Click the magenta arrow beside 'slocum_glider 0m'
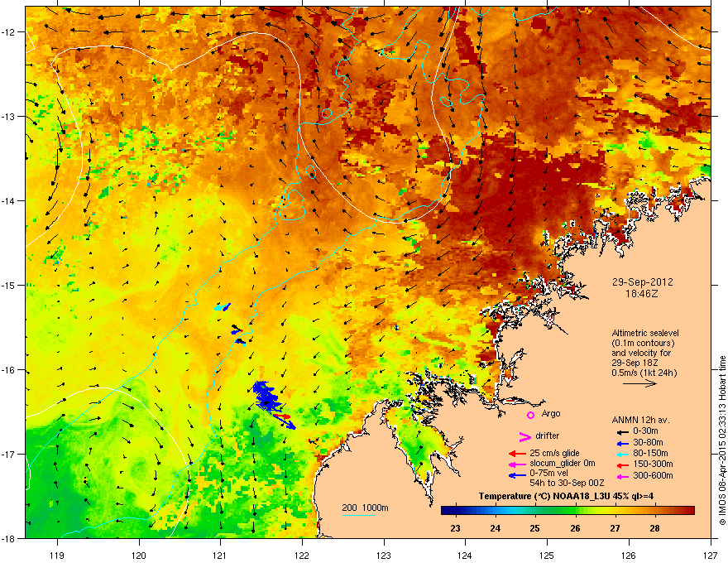The image size is (728, 563). tap(517, 464)
